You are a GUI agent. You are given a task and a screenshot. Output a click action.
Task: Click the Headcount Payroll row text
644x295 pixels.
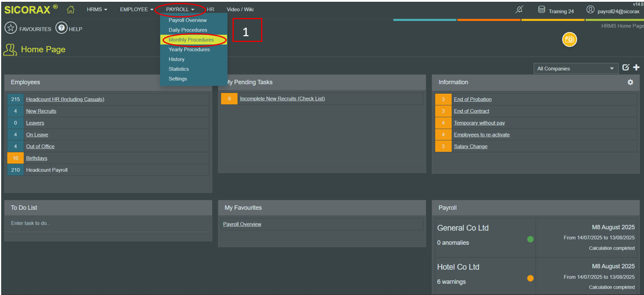pos(47,170)
